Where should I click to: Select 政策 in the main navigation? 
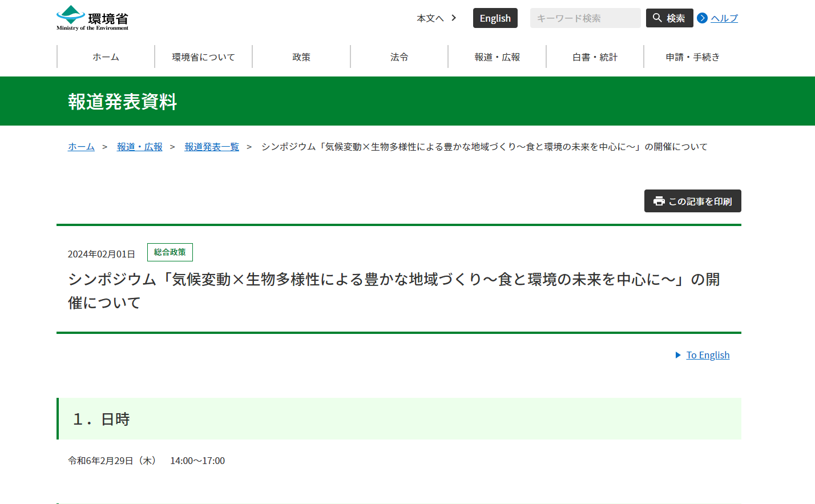(301, 57)
